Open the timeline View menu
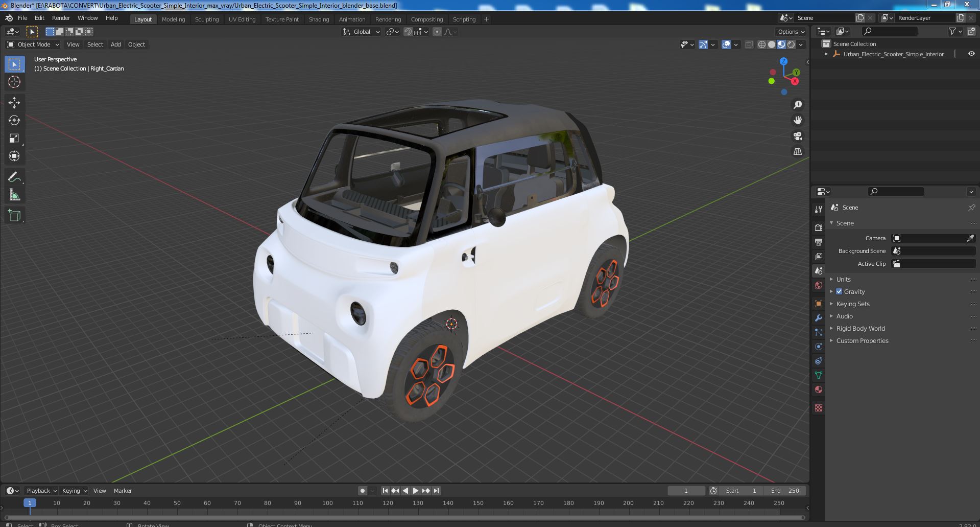 point(100,491)
